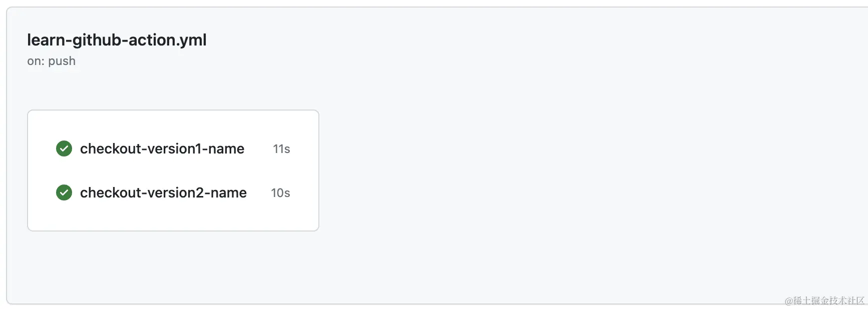Click the "on:" label under the workflow title
Screen dimensions: 868x309
pos(36,61)
